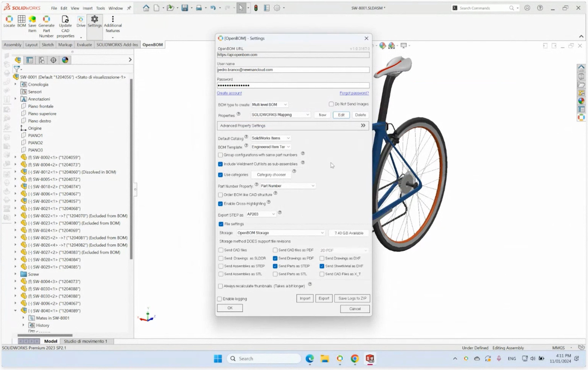The image size is (588, 370).
Task: Toggle the Use categories checkbox
Action: [x=220, y=175]
